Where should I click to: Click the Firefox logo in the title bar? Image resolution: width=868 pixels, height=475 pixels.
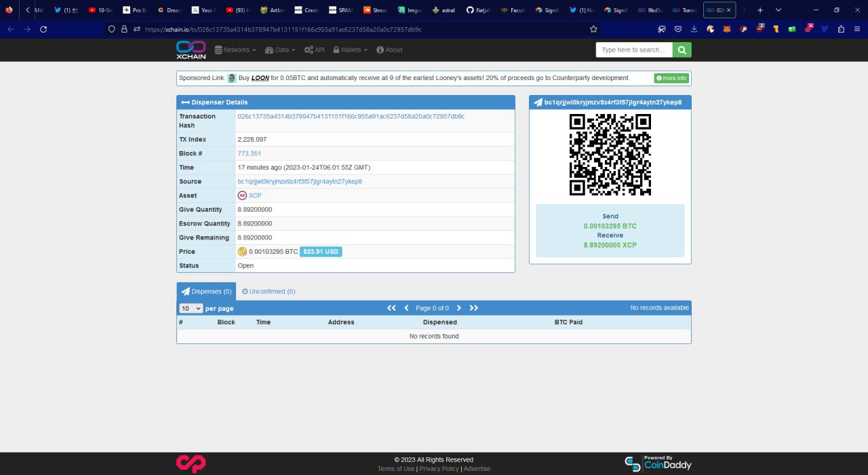(9, 10)
